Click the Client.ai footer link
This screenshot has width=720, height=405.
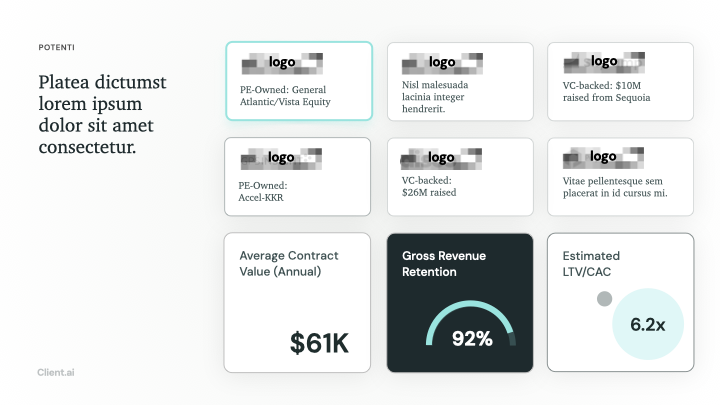tap(56, 372)
